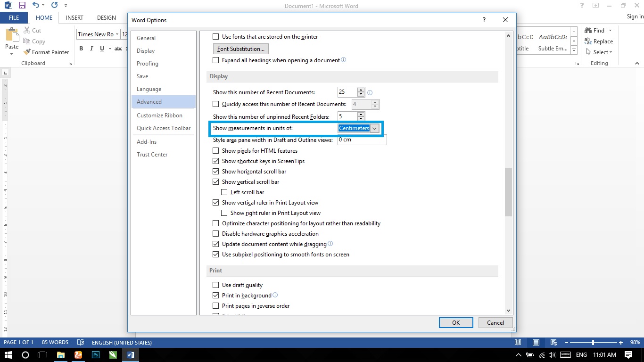Click the Copy command icon
644x362 pixels.
pos(26,41)
